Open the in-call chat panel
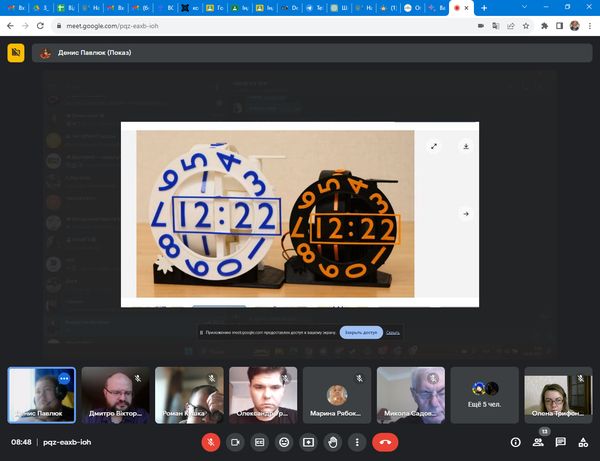Image resolution: width=600 pixels, height=461 pixels. [x=560, y=441]
